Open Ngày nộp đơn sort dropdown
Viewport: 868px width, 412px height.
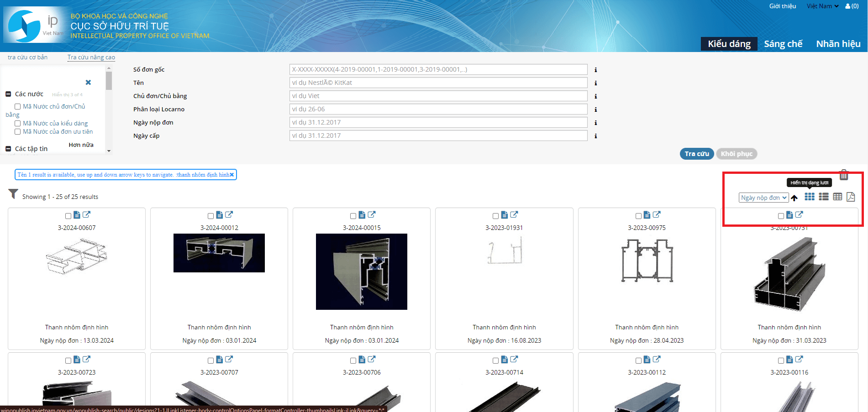[x=763, y=198]
